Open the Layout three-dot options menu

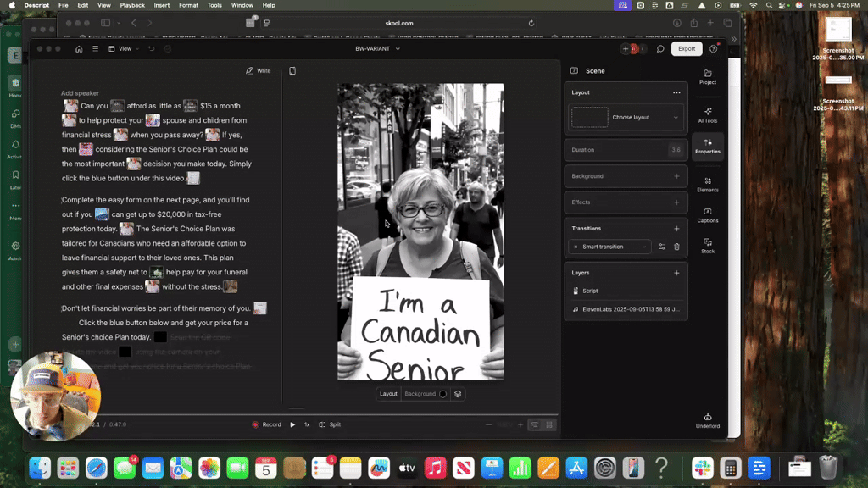click(x=676, y=92)
